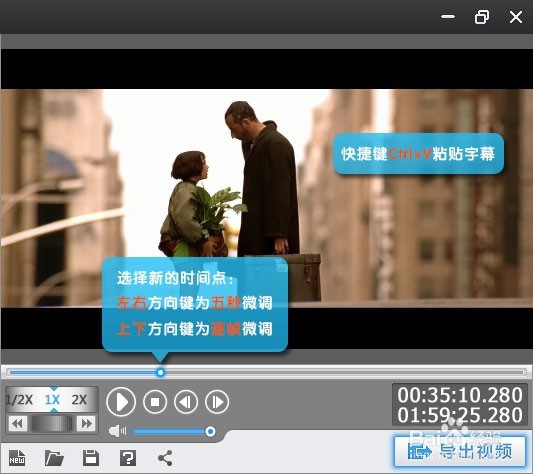Save project with the floppy disk icon
Image resolution: width=533 pixels, height=474 pixels.
coord(91,458)
